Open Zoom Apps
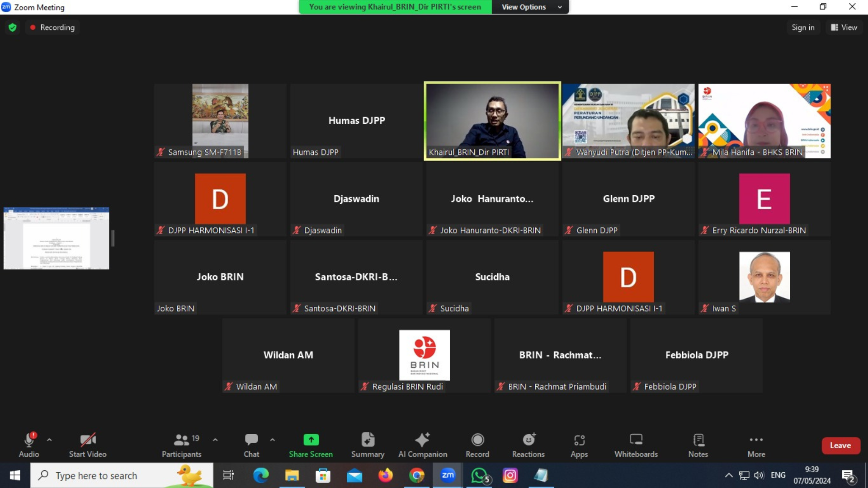Screen dimensions: 868x488 point(579,445)
